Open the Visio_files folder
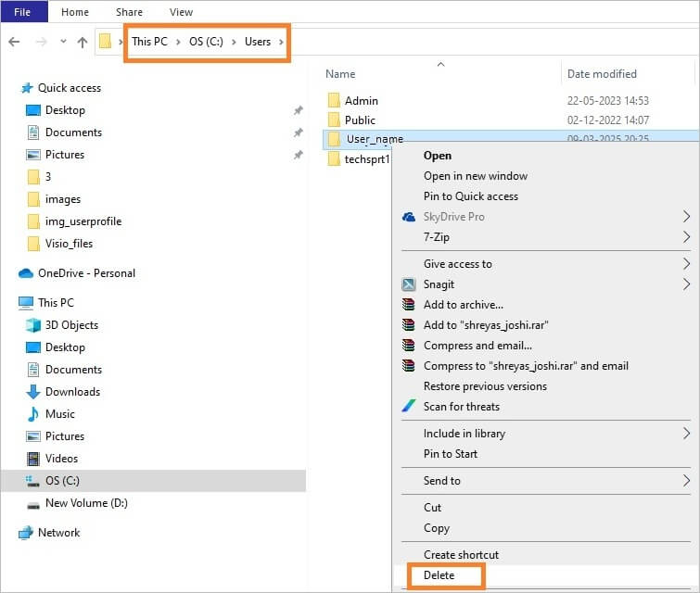700x593 pixels. [70, 244]
